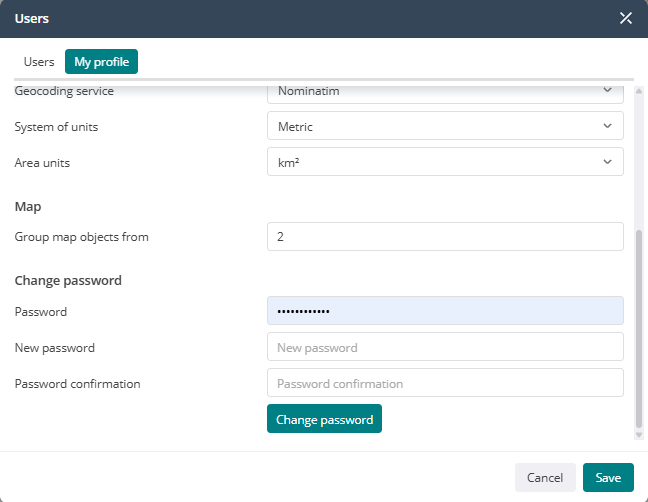Click the Password confirmation label
This screenshot has width=648, height=502.
click(x=77, y=384)
